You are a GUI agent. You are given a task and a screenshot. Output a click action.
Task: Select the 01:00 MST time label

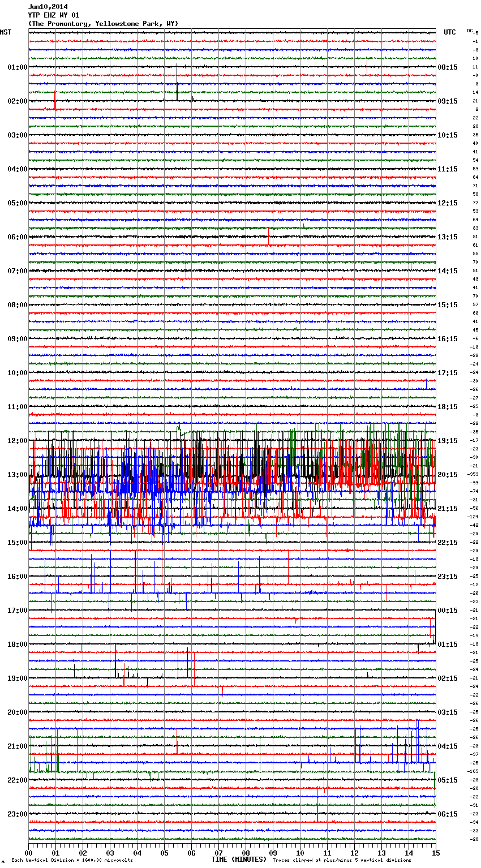(17, 67)
